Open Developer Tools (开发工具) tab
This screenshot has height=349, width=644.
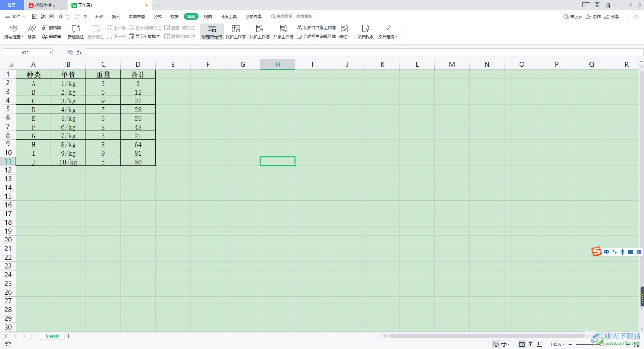[229, 16]
